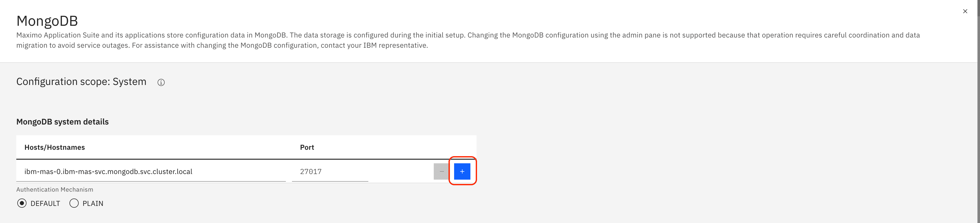Image resolution: width=980 pixels, height=223 pixels.
Task: Click the blue plus add-host button
Action: (462, 171)
